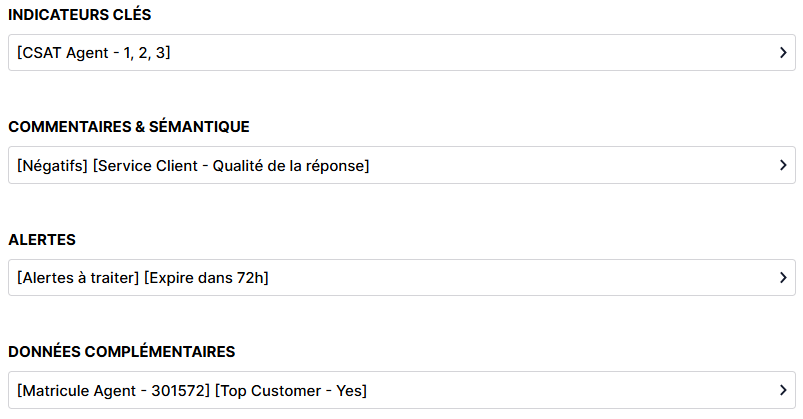Viewport: 803px width, 419px height.
Task: Select the Service Client - Qualité de la réponse tag
Action: pyautogui.click(x=231, y=166)
